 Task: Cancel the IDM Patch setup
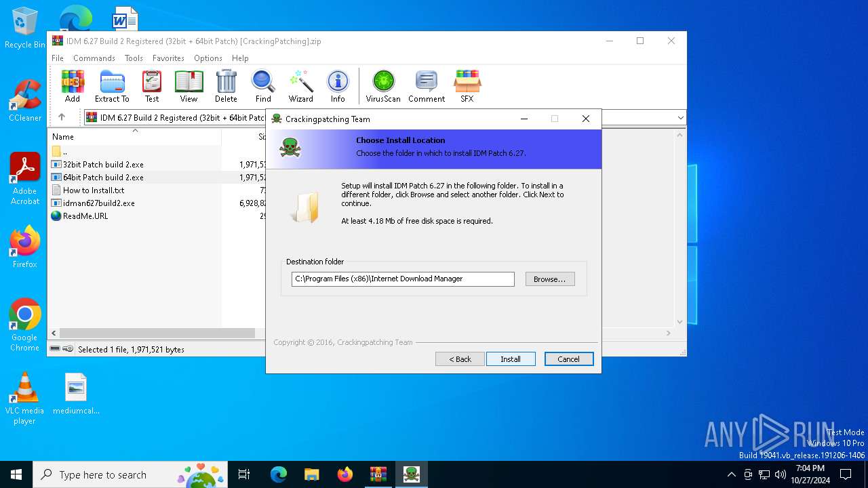click(x=568, y=359)
